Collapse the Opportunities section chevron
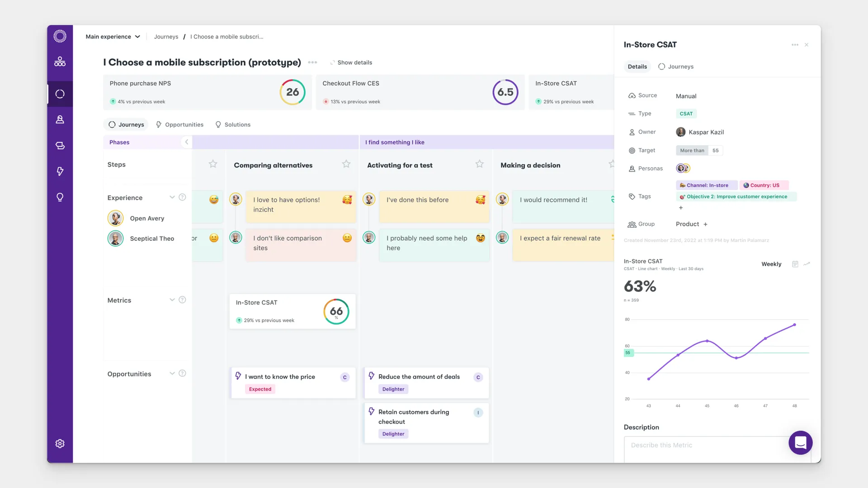The width and height of the screenshot is (868, 488). 172,373
